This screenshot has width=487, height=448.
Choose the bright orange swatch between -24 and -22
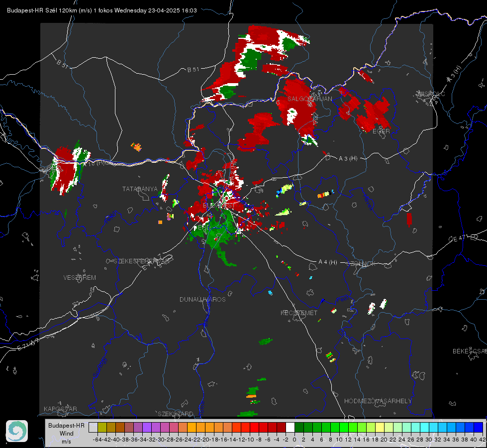(192, 427)
